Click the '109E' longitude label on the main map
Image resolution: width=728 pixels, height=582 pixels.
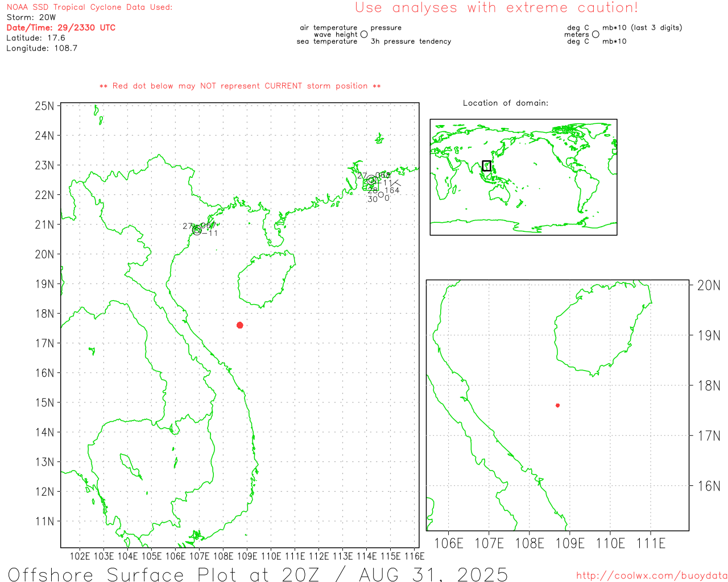pyautogui.click(x=247, y=556)
